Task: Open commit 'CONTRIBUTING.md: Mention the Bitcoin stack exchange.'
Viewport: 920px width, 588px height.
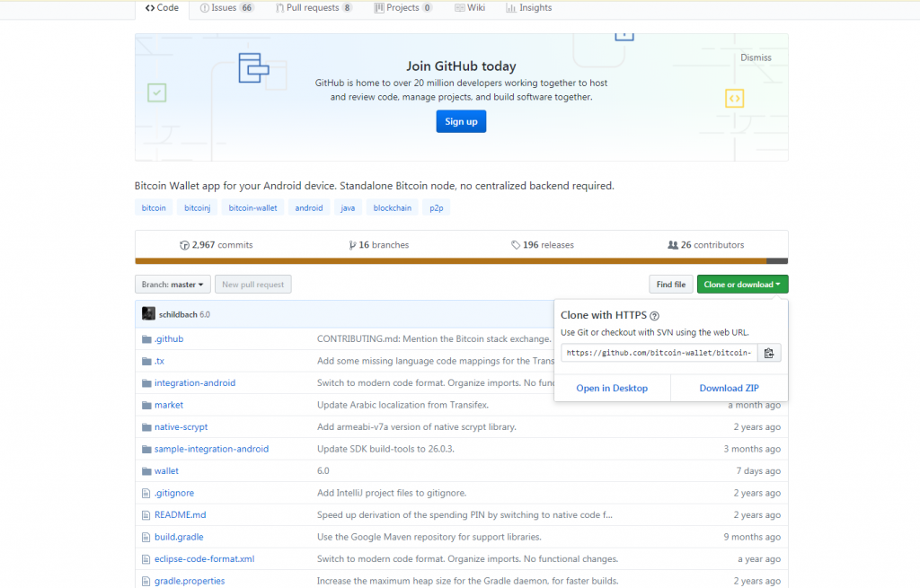Action: 434,338
